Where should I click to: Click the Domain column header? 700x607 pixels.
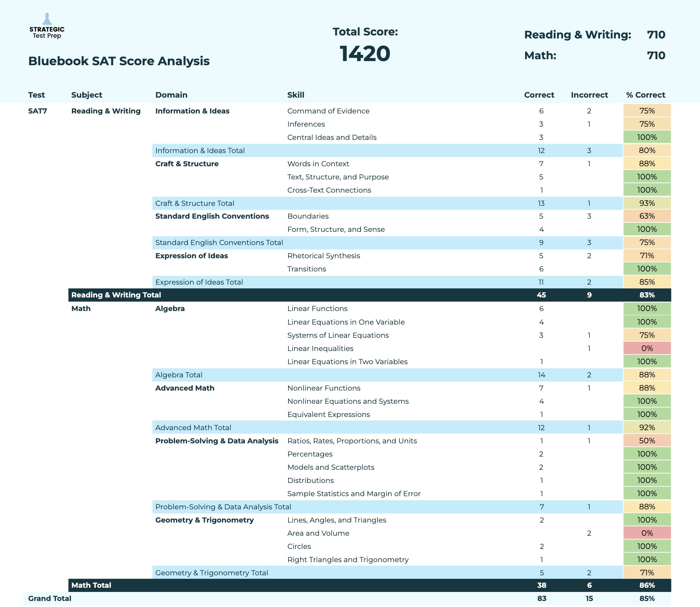[x=171, y=95]
